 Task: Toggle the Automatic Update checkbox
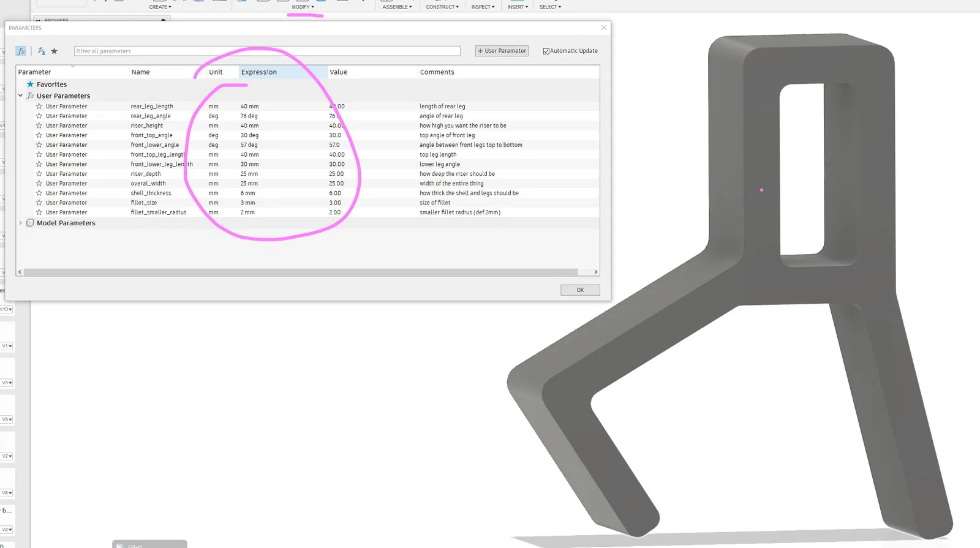(546, 51)
